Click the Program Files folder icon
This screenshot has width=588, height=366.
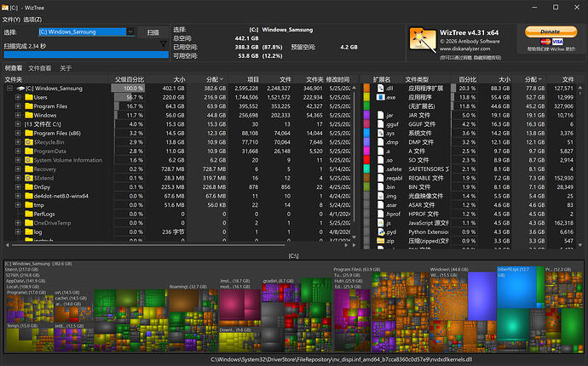pos(29,106)
